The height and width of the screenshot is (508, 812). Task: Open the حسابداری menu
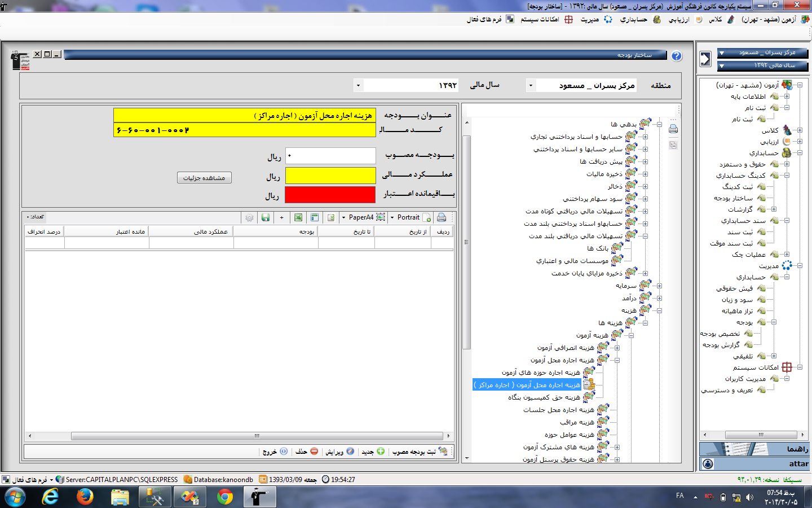[640, 19]
